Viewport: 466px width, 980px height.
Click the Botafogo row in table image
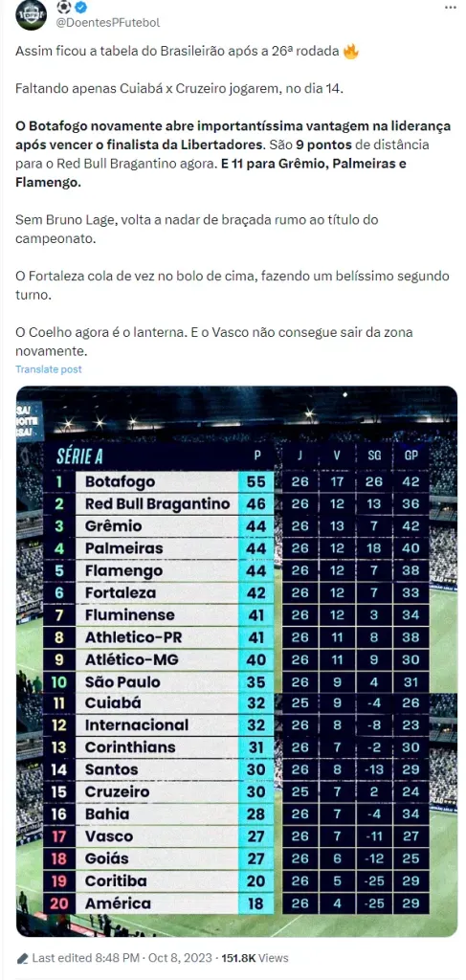pyautogui.click(x=236, y=482)
